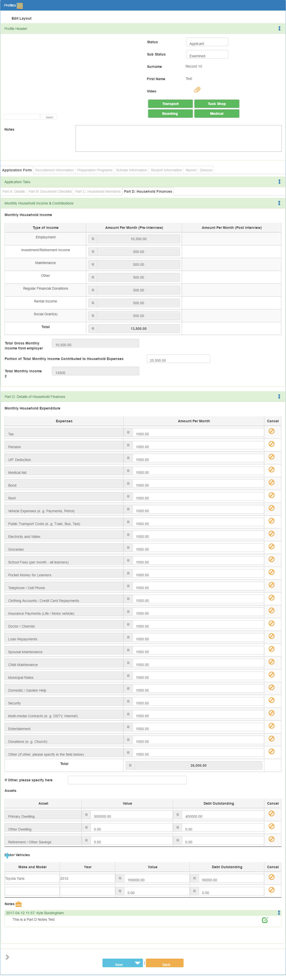Viewport: 286px width, 980px height.
Task: Select Part C: Household Members sub-tab
Action: pyautogui.click(x=98, y=191)
